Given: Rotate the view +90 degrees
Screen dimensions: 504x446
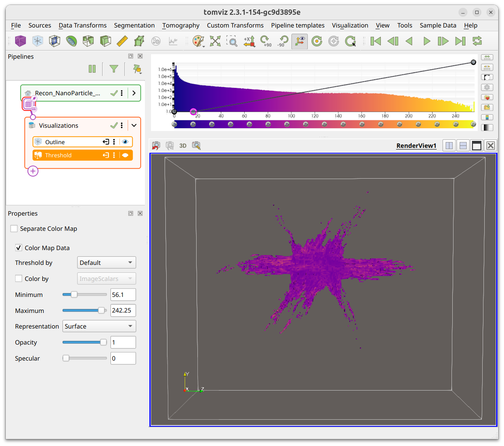Looking at the screenshot, I should (x=266, y=41).
